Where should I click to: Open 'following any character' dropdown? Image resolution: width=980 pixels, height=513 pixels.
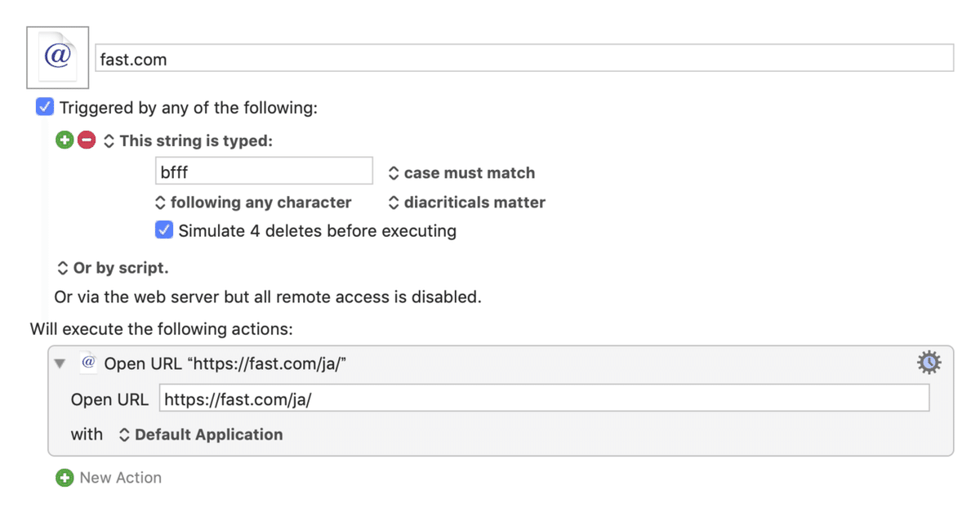click(253, 203)
